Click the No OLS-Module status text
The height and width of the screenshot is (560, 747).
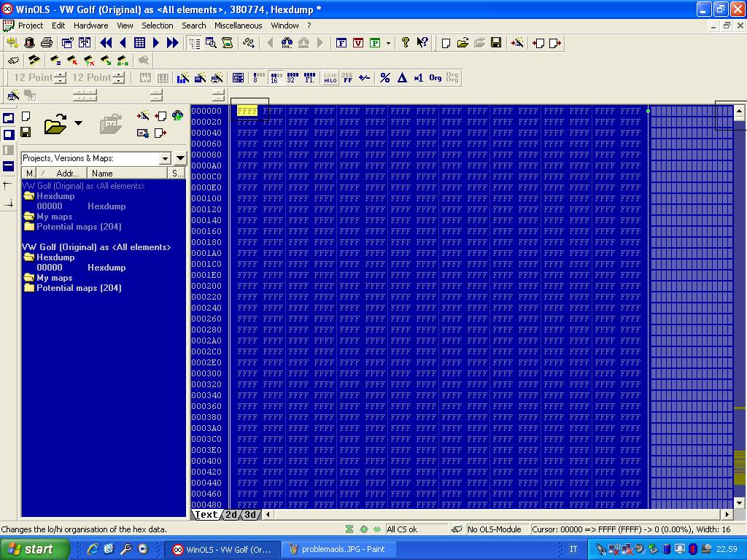coord(495,529)
